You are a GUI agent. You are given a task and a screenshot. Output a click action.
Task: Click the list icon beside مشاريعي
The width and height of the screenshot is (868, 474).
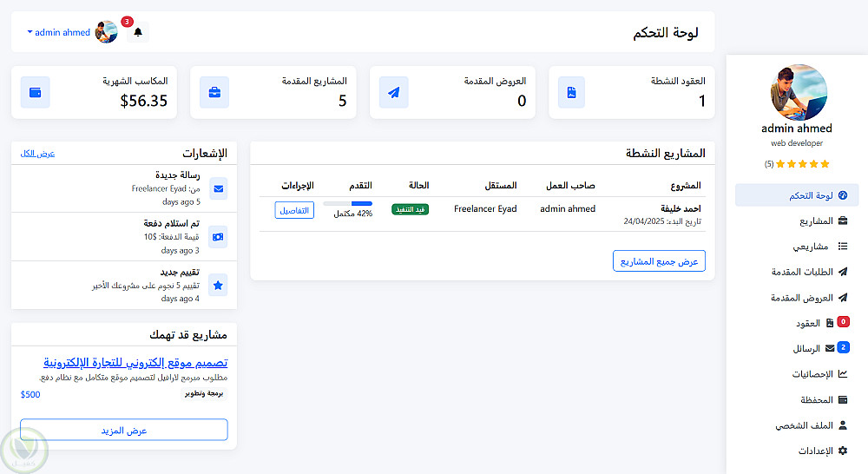coord(843,246)
